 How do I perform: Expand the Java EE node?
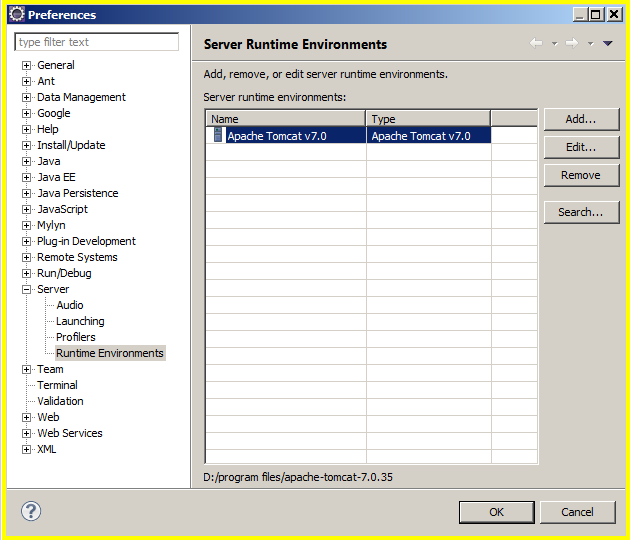[x=26, y=177]
